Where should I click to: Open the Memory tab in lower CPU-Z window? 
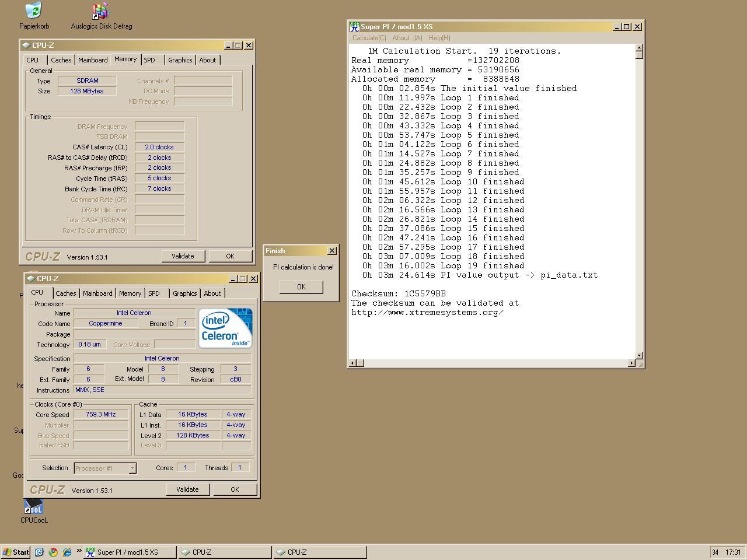pyautogui.click(x=130, y=293)
